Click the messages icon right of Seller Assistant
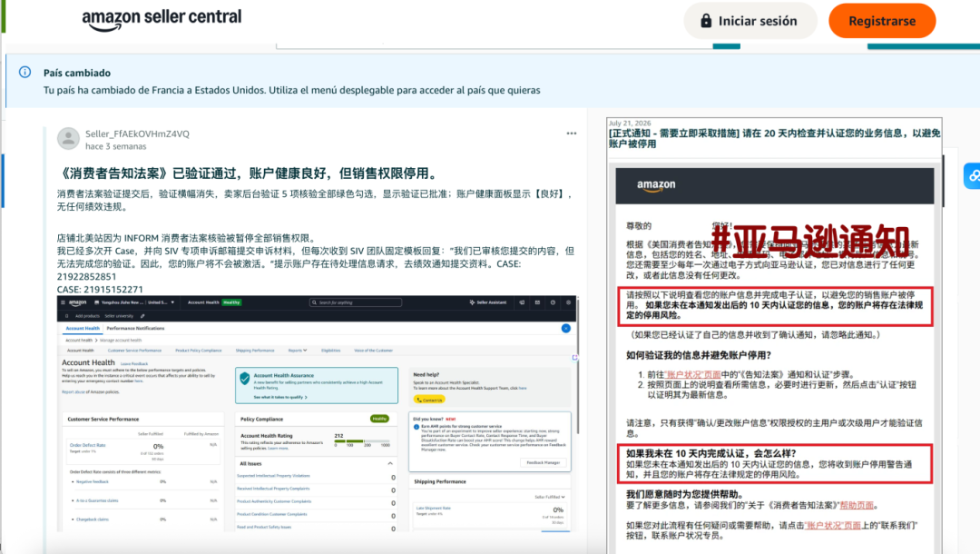The image size is (980, 554). (x=521, y=302)
